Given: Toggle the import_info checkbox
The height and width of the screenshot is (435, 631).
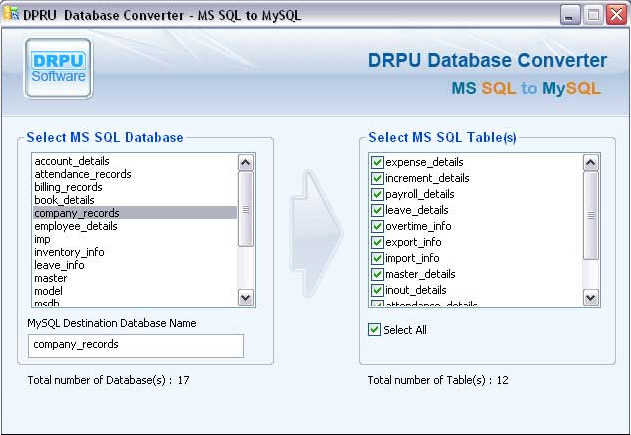Looking at the screenshot, I should point(377,258).
